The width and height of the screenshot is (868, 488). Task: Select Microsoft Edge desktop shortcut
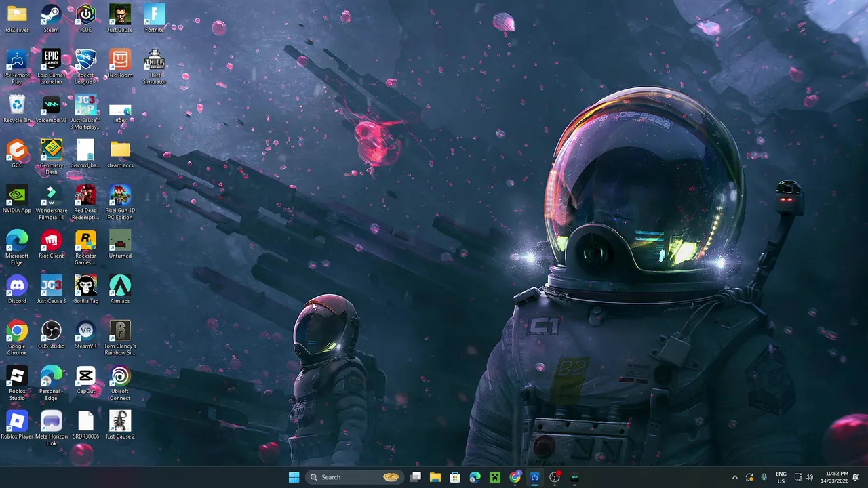[17, 248]
